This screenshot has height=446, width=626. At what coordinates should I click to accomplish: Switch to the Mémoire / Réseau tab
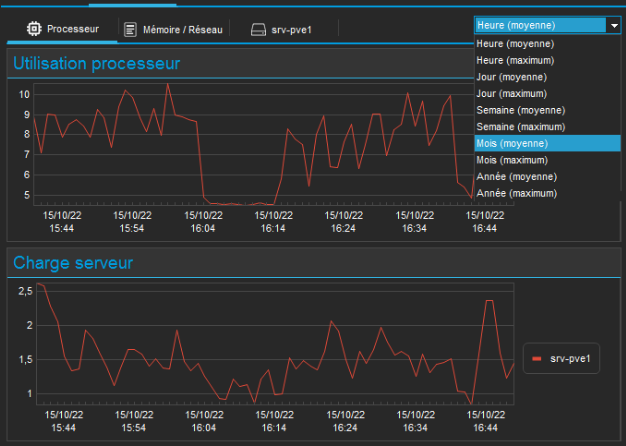pyautogui.click(x=173, y=30)
